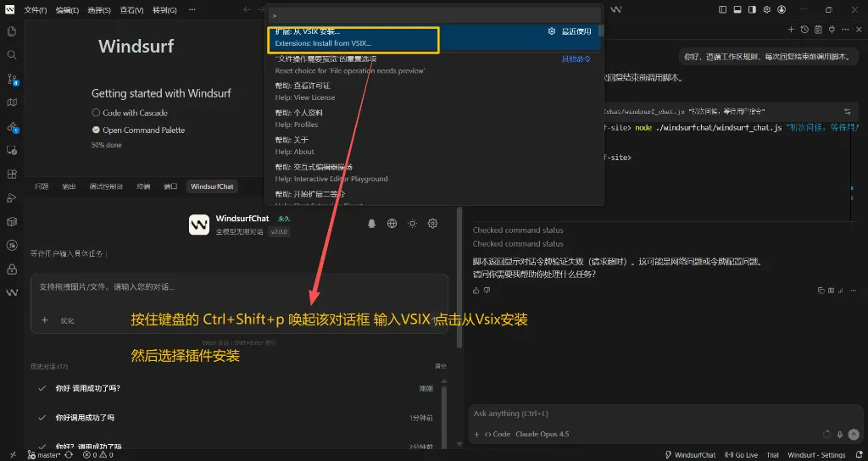Click Go Live in the status bar
The image size is (868, 461).
742,455
